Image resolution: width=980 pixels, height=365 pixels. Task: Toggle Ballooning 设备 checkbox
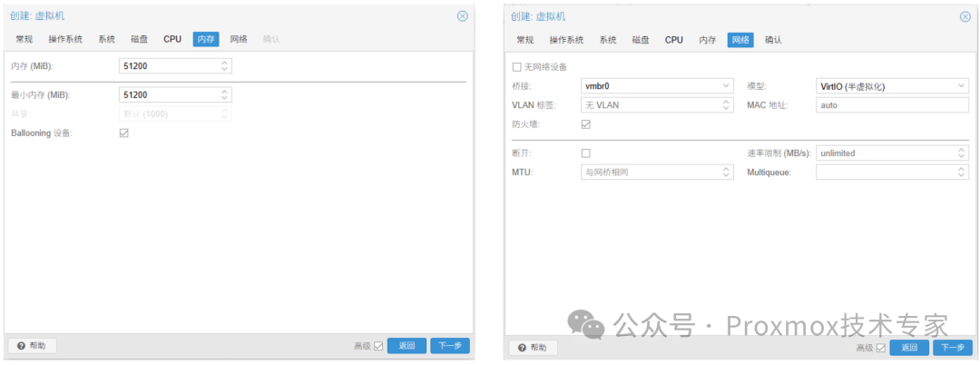coord(123,133)
